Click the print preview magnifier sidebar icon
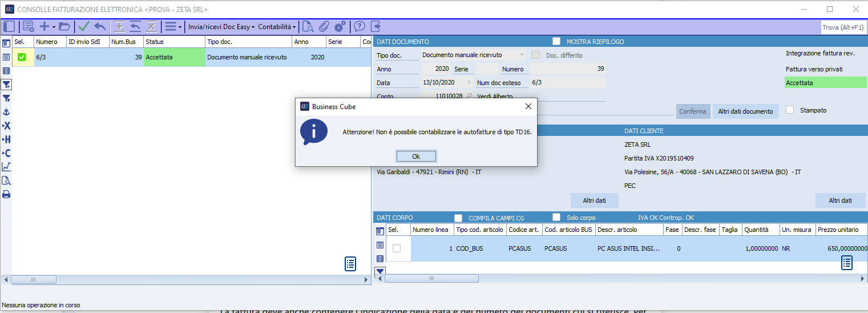 [6, 180]
